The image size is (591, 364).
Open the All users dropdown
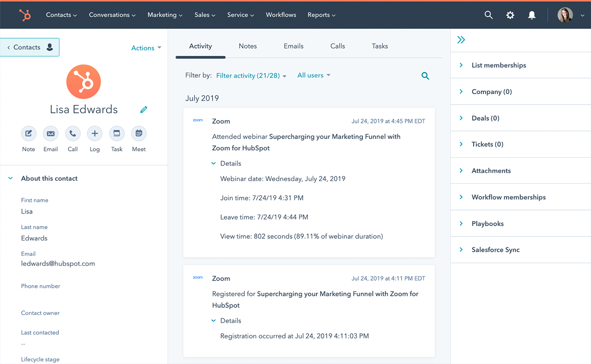point(314,75)
